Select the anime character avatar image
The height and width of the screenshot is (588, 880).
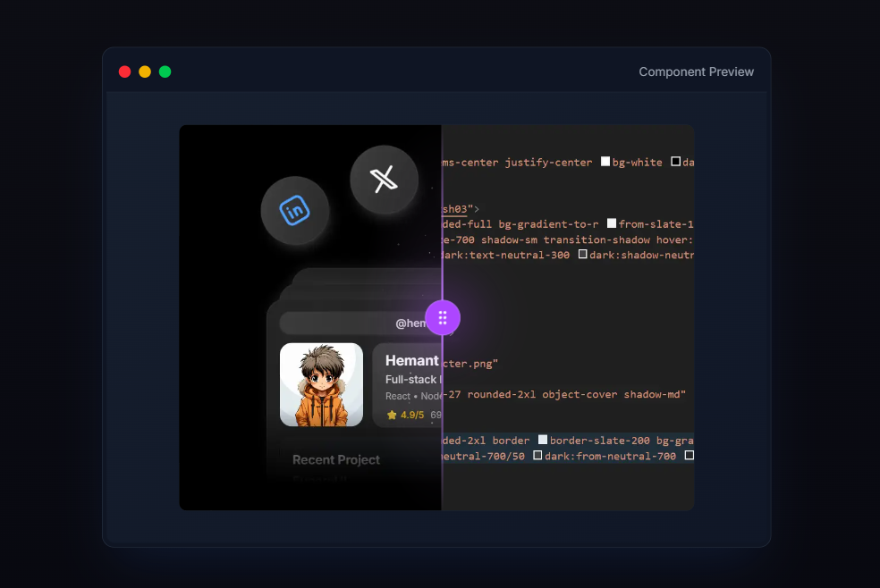[x=321, y=385]
